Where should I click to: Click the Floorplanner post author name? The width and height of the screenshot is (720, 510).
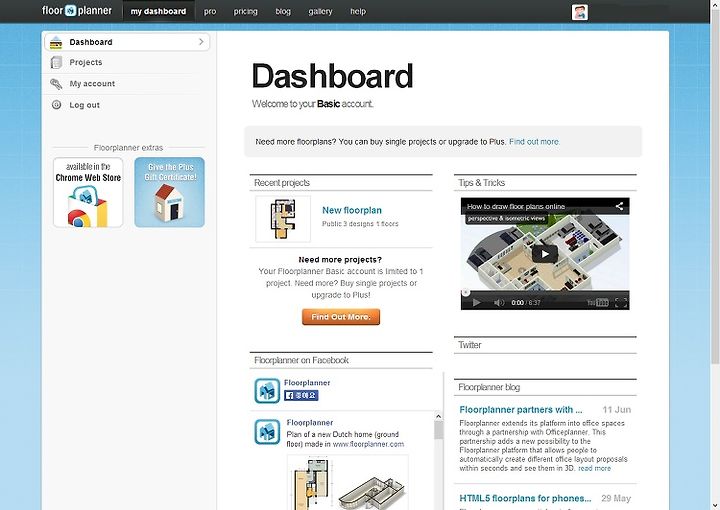pos(309,422)
